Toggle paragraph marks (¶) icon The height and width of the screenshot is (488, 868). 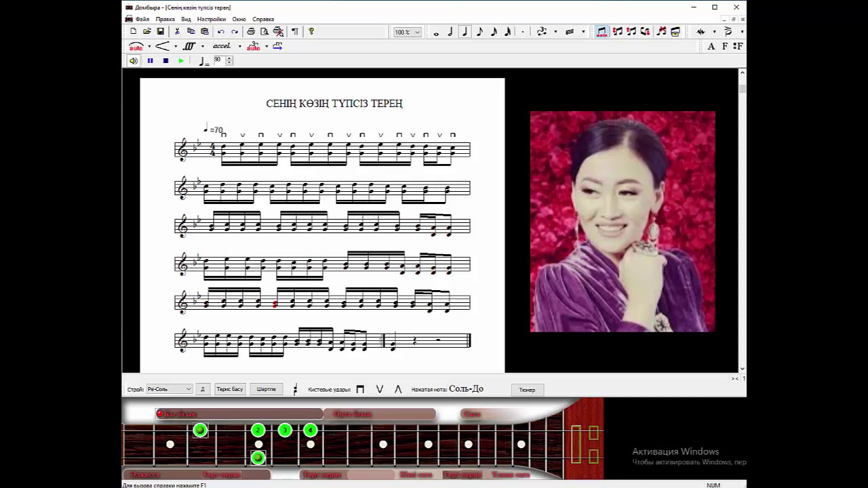(x=294, y=31)
